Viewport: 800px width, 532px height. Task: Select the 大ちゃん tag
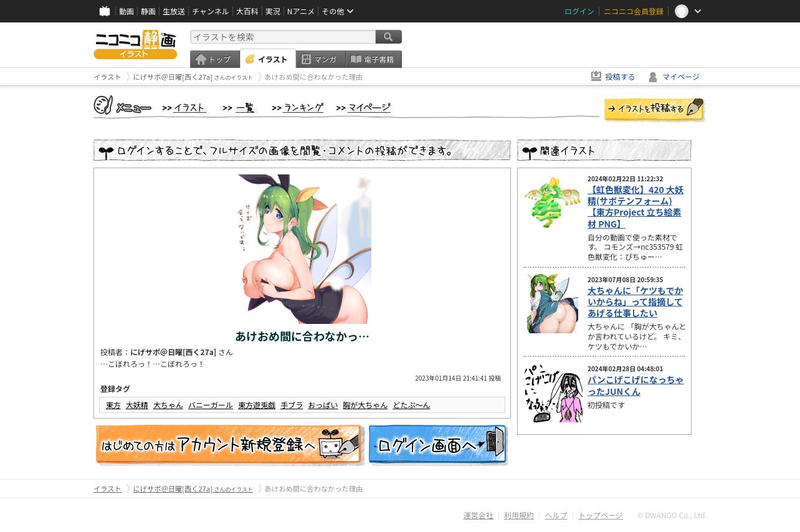pos(168,405)
